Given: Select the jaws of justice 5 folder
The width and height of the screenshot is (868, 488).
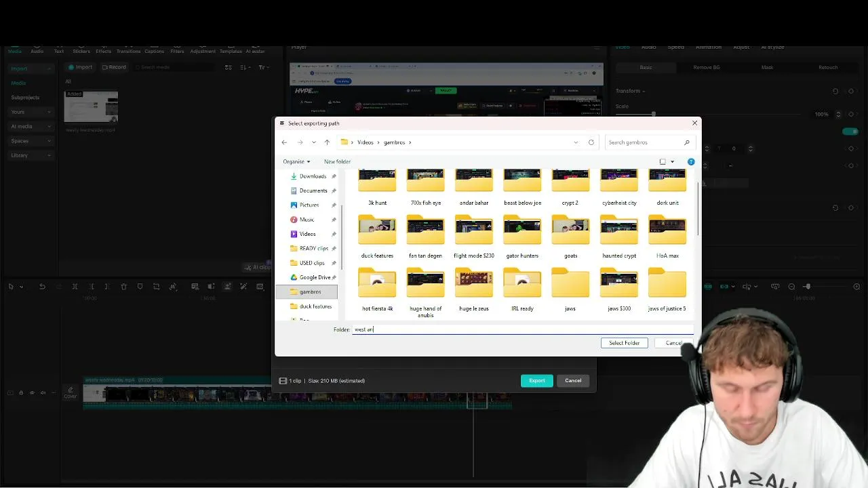Looking at the screenshot, I should point(667,289).
